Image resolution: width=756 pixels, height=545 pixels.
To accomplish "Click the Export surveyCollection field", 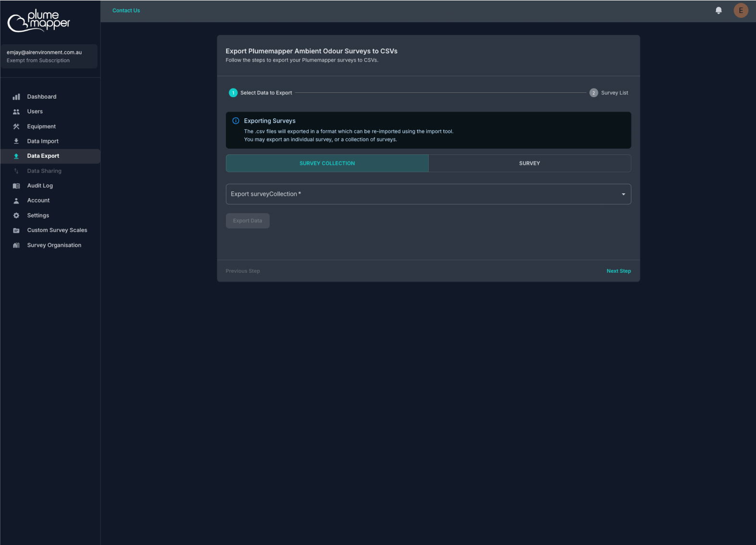I will [428, 194].
